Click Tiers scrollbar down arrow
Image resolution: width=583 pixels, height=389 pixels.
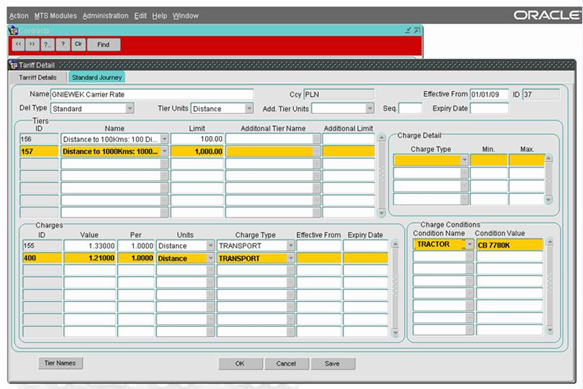coord(381,213)
